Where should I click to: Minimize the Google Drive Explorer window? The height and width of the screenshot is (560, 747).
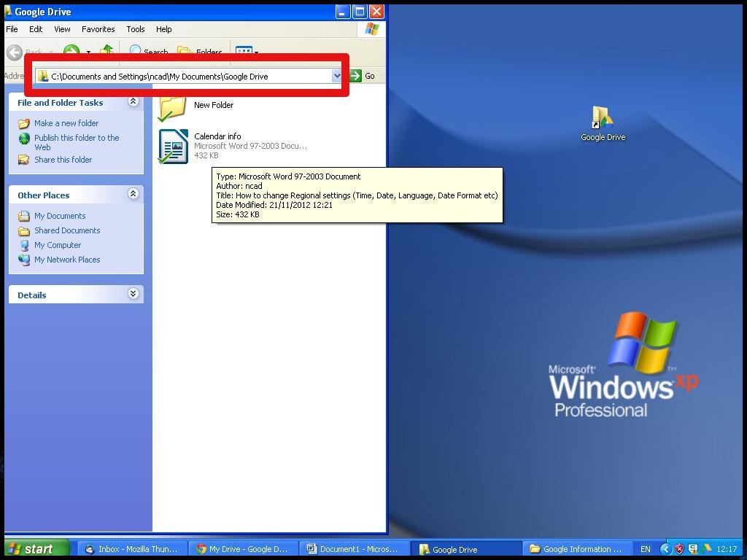(x=343, y=12)
